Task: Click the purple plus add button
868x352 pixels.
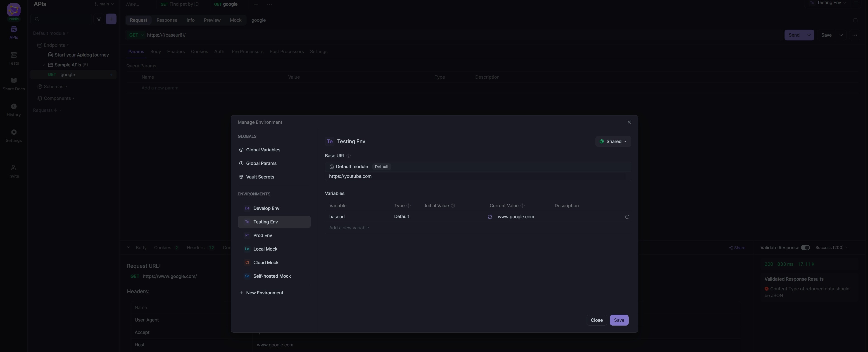Action: pyautogui.click(x=111, y=19)
